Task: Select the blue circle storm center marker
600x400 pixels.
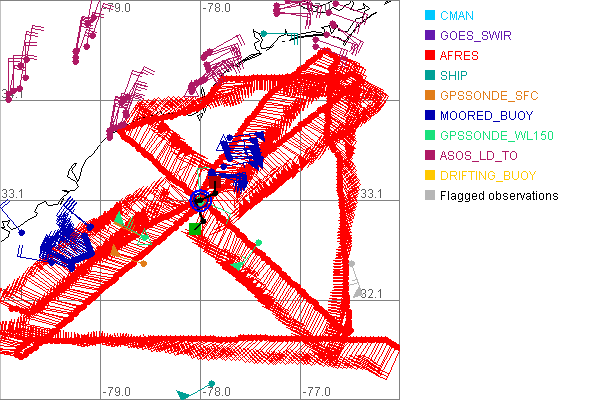Action: 201,200
